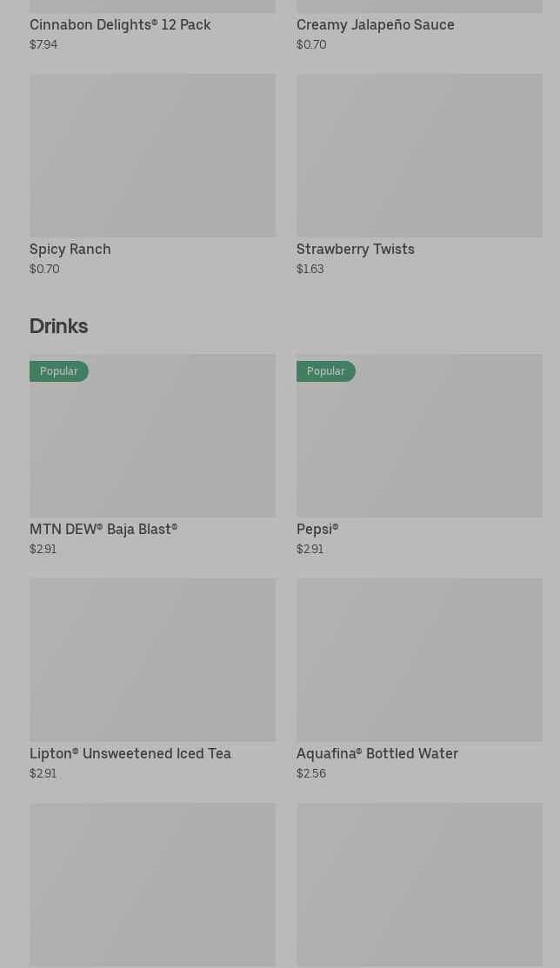
Task: Tap the Strawberry Twists product image
Action: point(419,155)
